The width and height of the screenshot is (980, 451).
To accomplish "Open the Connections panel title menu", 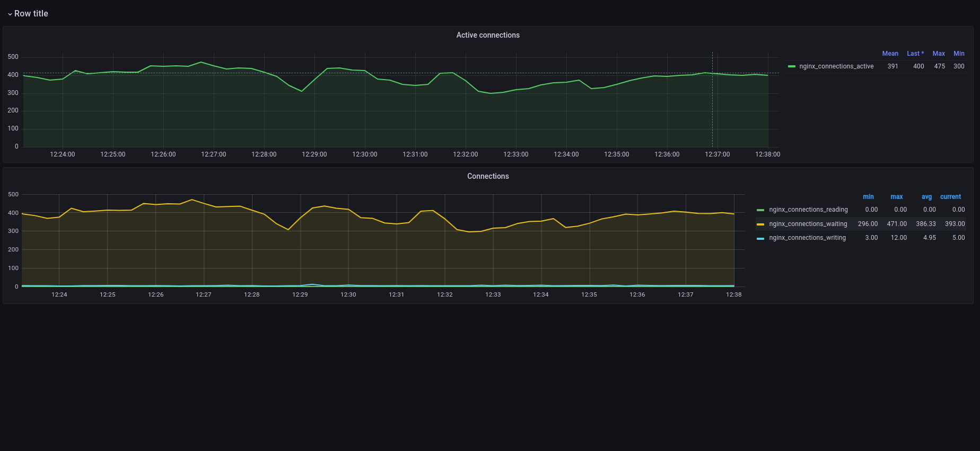I will pos(487,176).
